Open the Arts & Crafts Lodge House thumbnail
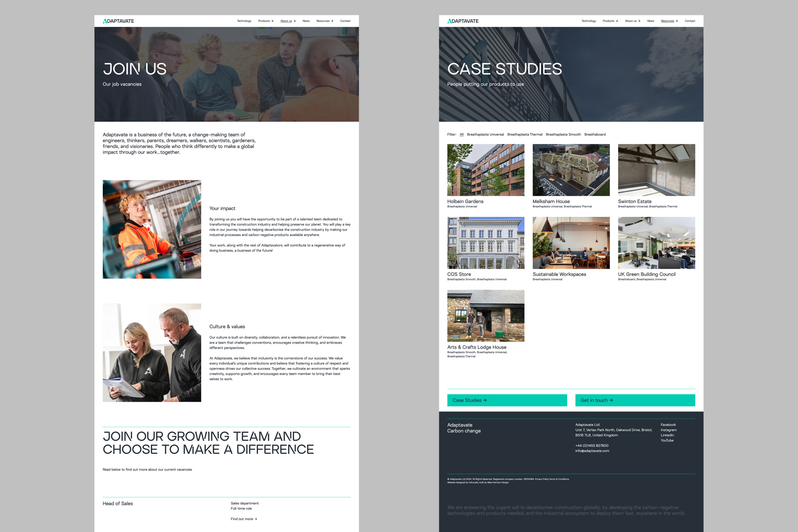The height and width of the screenshot is (532, 798). 485,316
